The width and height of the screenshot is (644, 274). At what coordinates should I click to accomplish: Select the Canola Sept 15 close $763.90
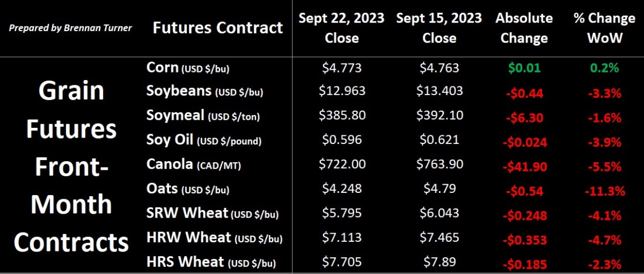coord(440,164)
